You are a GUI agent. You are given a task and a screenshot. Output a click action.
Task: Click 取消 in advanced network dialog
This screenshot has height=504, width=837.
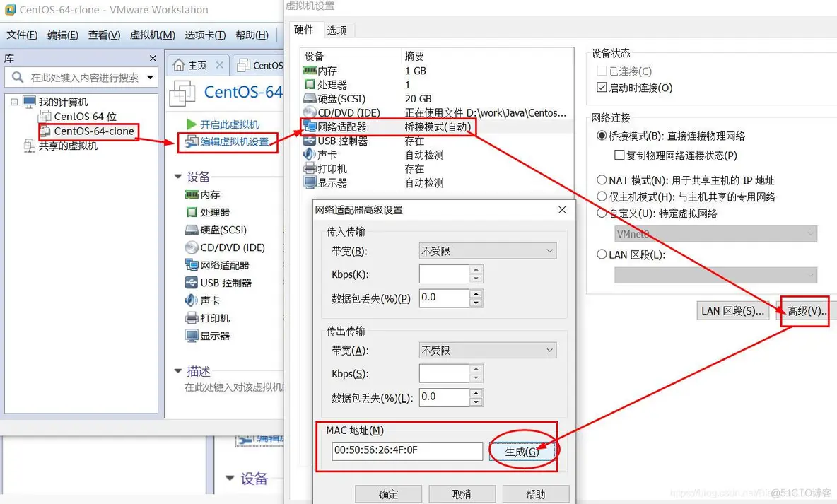tap(462, 494)
